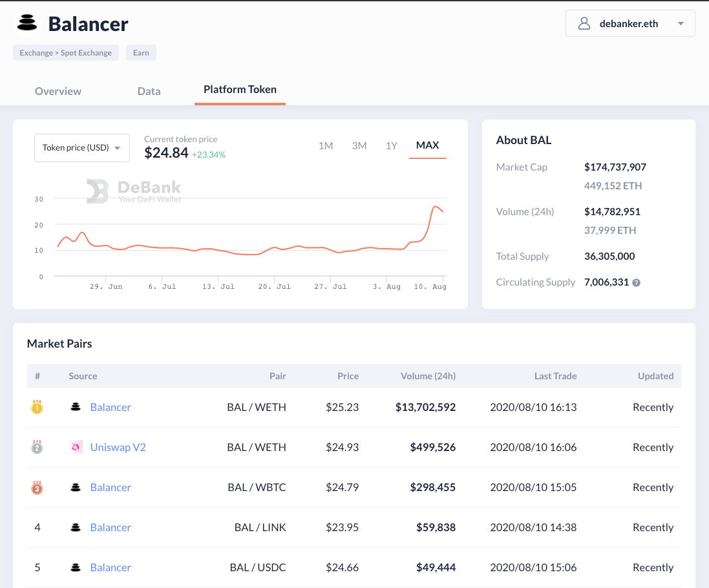
Task: Click the 29. Jun axis label
Action: click(106, 286)
